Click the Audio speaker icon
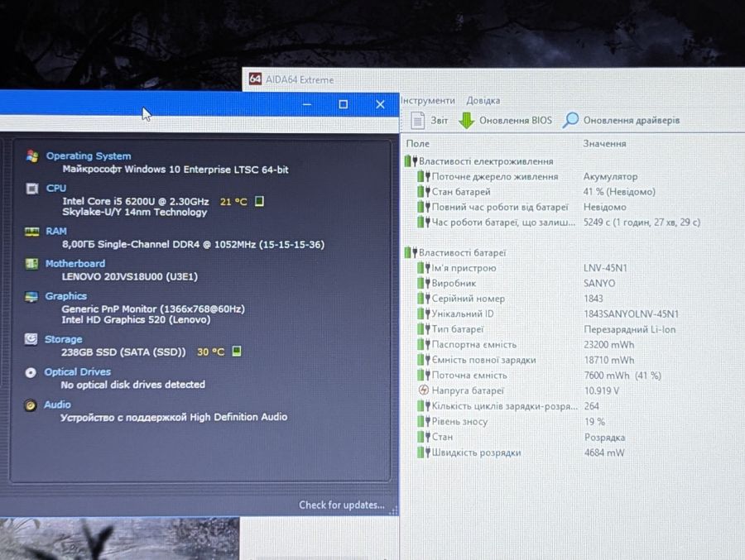The width and height of the screenshot is (745, 560). (30, 405)
